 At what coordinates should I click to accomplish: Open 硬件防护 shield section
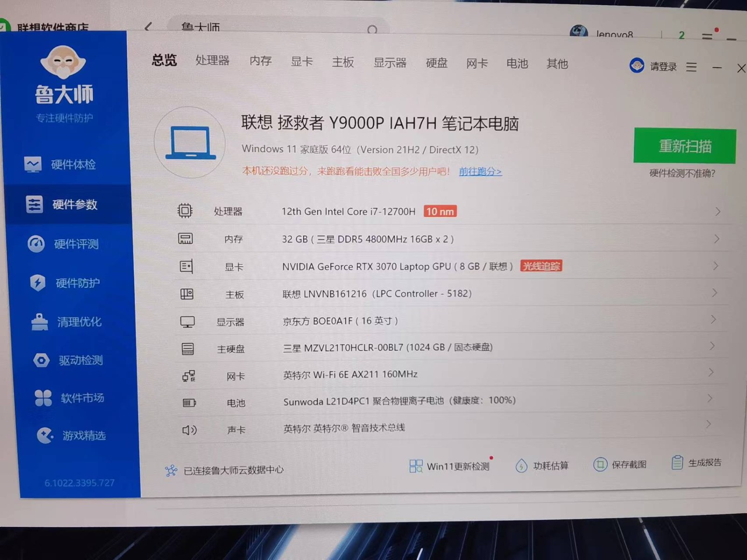(65, 283)
